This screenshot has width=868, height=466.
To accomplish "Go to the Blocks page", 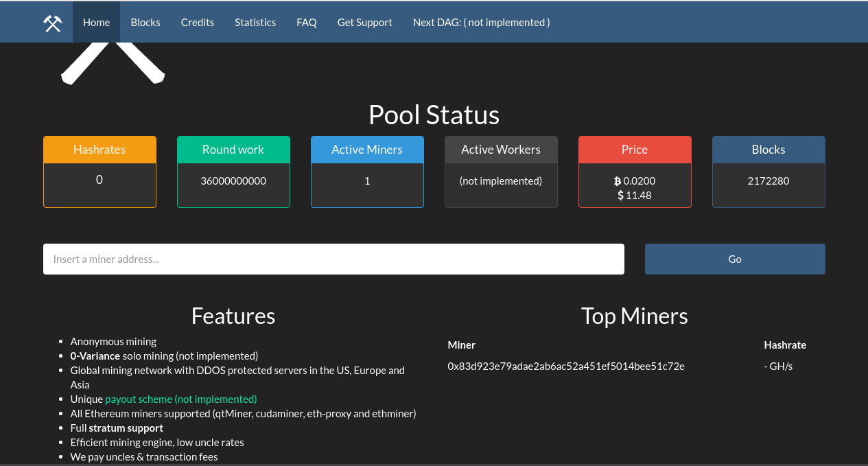I will coord(145,22).
